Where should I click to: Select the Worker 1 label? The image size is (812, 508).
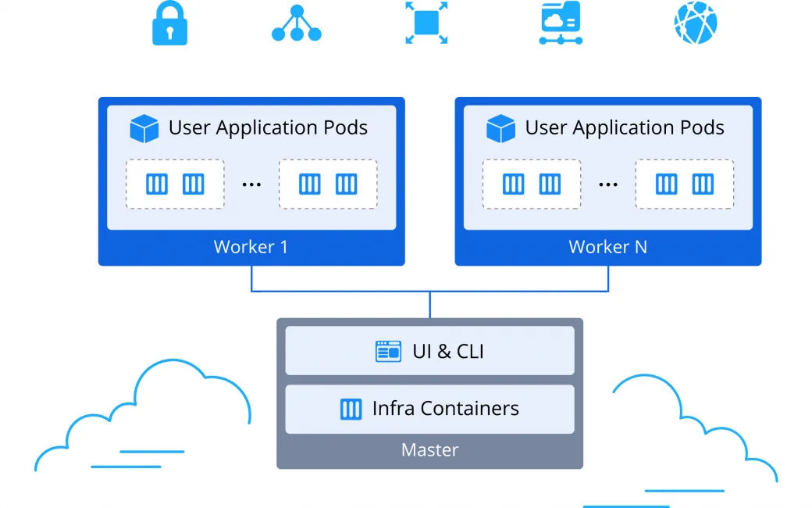(x=251, y=247)
